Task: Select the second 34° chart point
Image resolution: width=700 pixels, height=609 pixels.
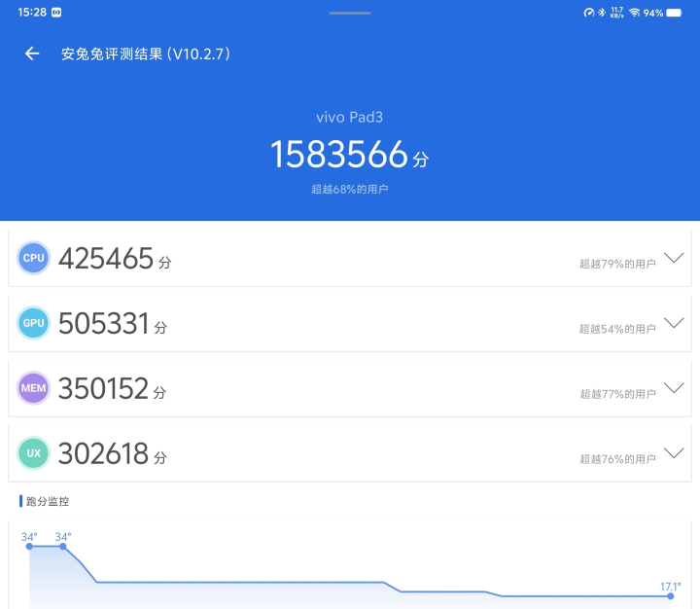Action: pos(63,547)
